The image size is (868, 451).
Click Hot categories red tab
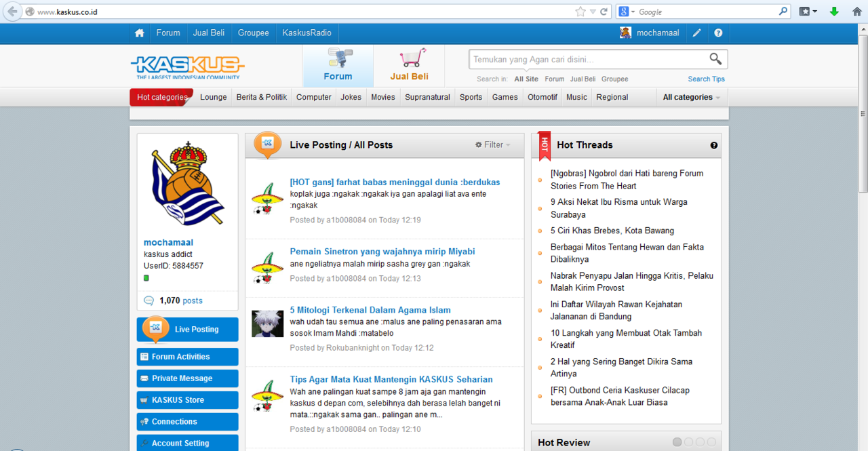tap(161, 97)
